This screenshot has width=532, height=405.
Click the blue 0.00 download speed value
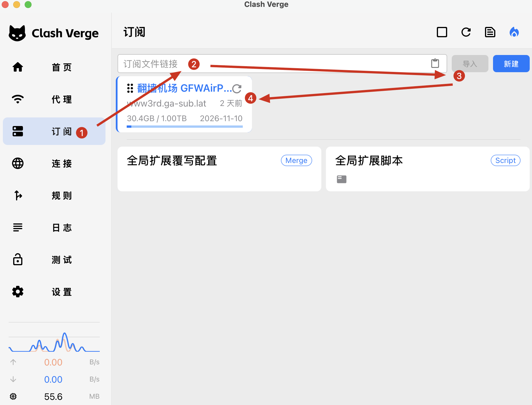[x=53, y=380]
